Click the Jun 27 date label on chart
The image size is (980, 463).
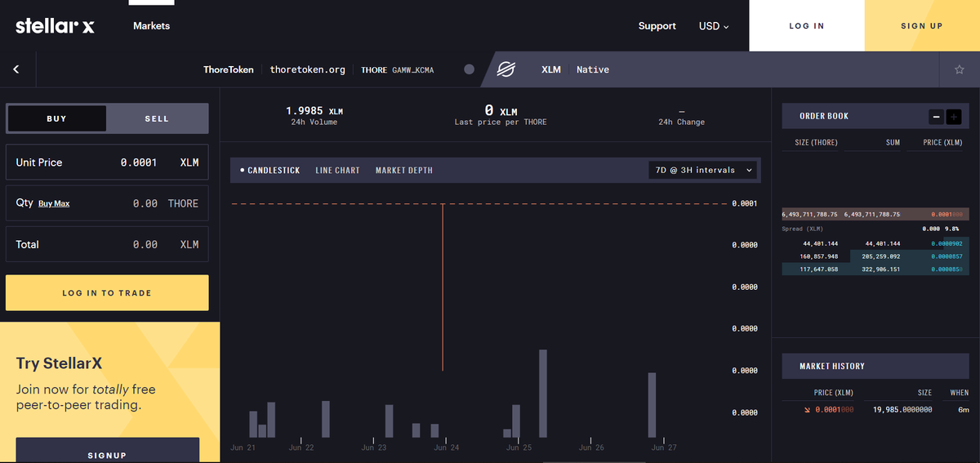(663, 447)
